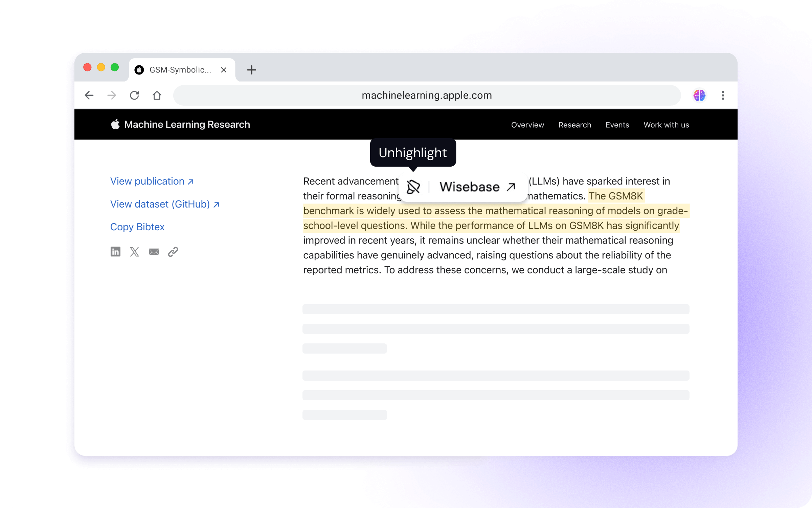Image resolution: width=812 pixels, height=508 pixels.
Task: Click the brain extension icon in the toolbar
Action: [x=699, y=96]
